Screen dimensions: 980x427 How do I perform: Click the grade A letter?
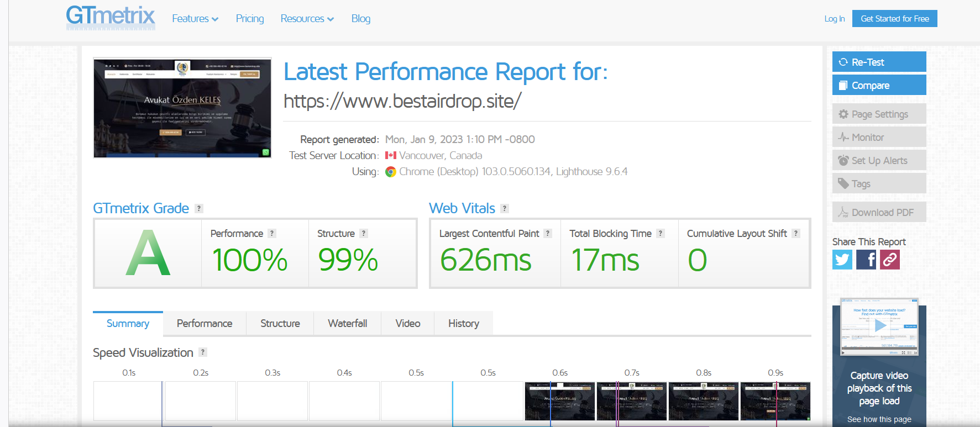pyautogui.click(x=148, y=253)
